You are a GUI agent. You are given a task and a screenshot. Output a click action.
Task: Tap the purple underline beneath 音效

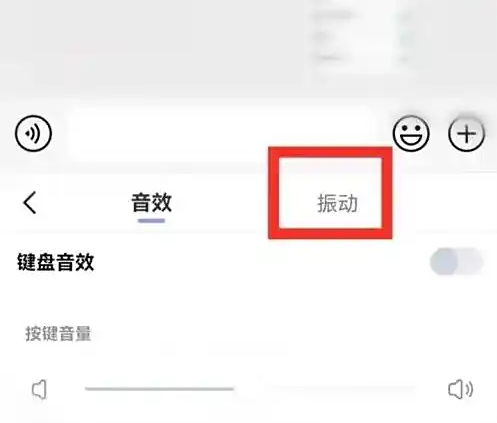pyautogui.click(x=152, y=221)
